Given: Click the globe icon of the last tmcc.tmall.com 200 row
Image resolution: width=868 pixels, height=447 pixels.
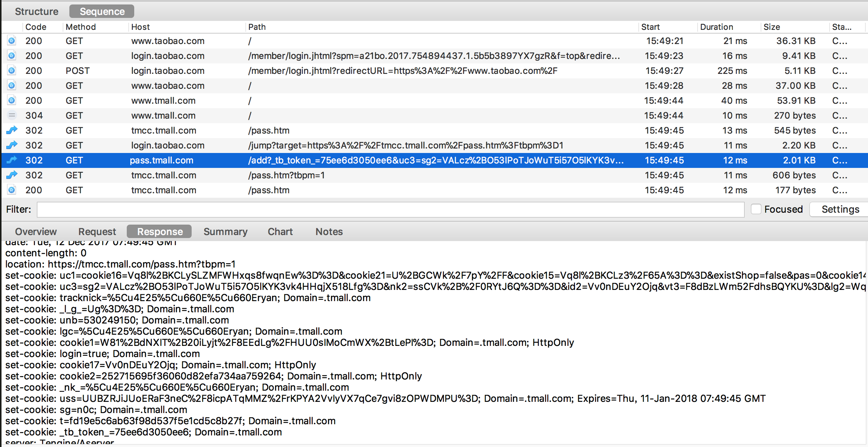Looking at the screenshot, I should click(x=12, y=190).
